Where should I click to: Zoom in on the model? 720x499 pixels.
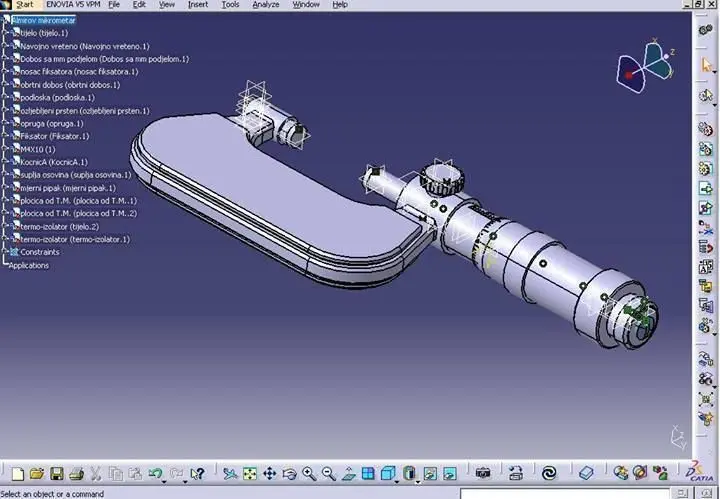click(309, 473)
